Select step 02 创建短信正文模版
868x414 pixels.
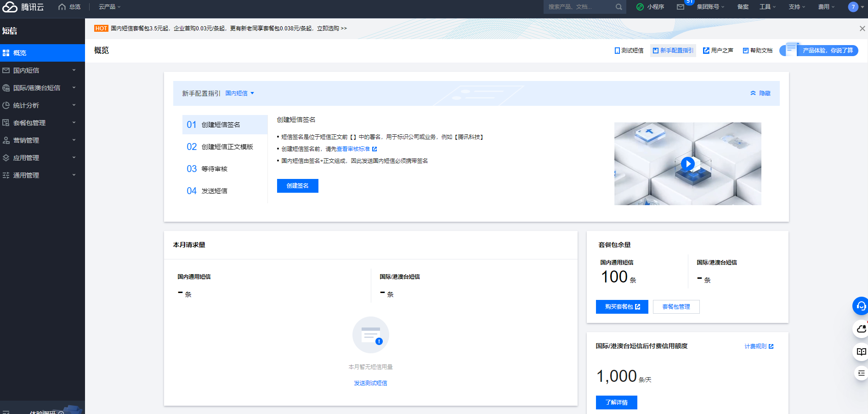pos(225,147)
